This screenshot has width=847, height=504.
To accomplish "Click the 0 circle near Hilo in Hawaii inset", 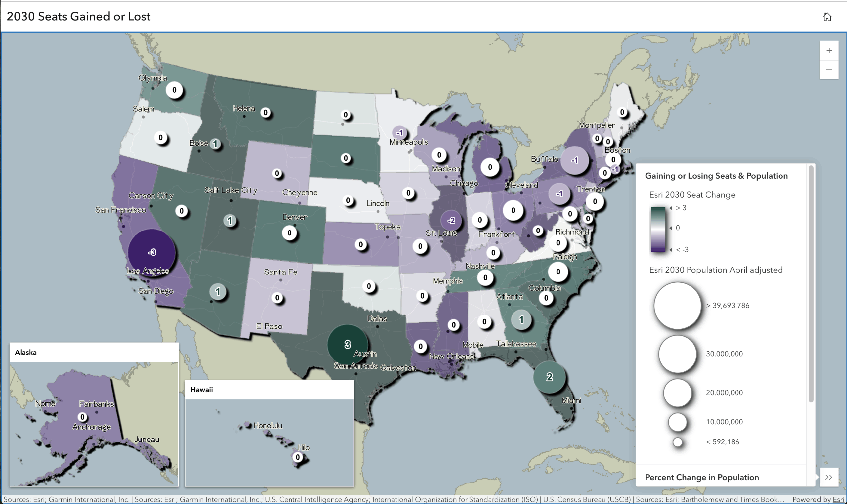I will pyautogui.click(x=298, y=457).
